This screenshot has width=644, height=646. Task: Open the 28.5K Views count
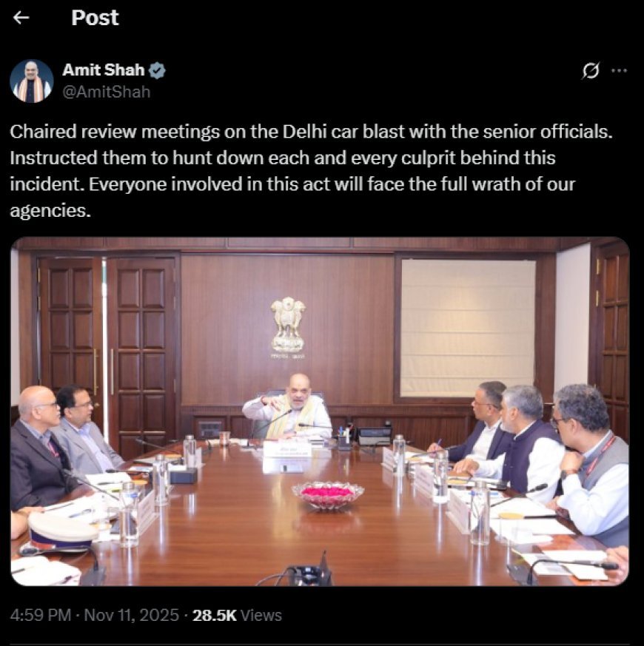pos(237,615)
